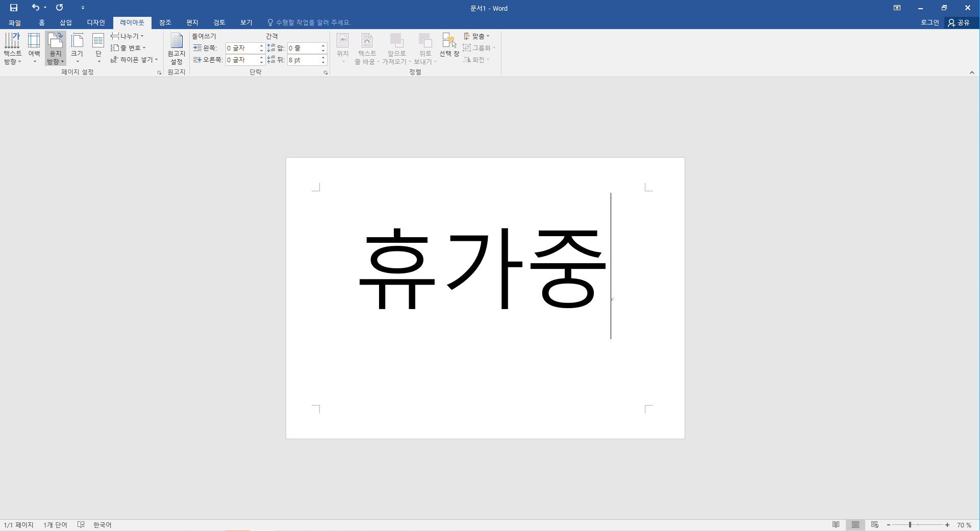Open Customize Quick Access Toolbar dropdown
The height and width of the screenshot is (531, 980).
[x=83, y=8]
